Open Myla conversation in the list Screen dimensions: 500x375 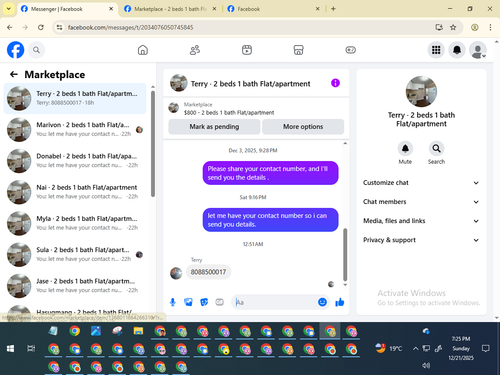pyautogui.click(x=75, y=223)
